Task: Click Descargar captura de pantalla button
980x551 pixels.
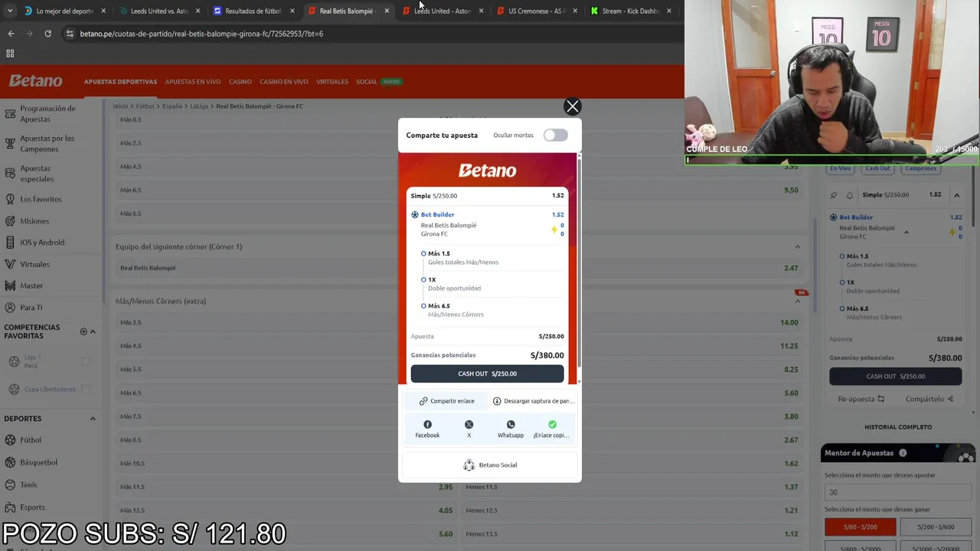Action: pyautogui.click(x=533, y=401)
